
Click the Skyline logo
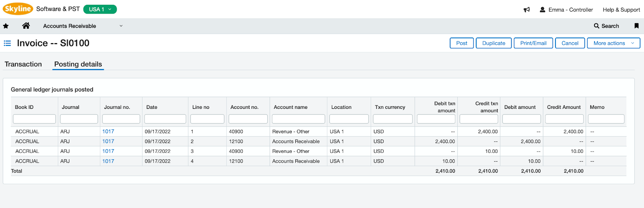(x=18, y=9)
